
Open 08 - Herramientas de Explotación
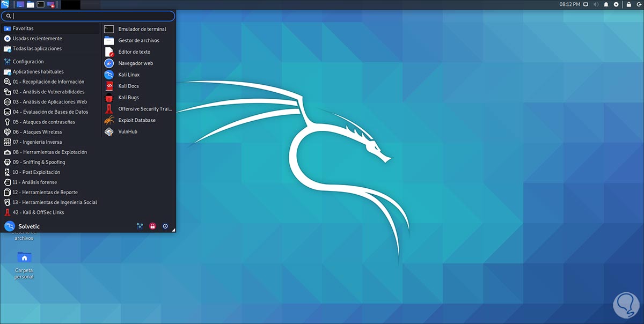coord(51,152)
